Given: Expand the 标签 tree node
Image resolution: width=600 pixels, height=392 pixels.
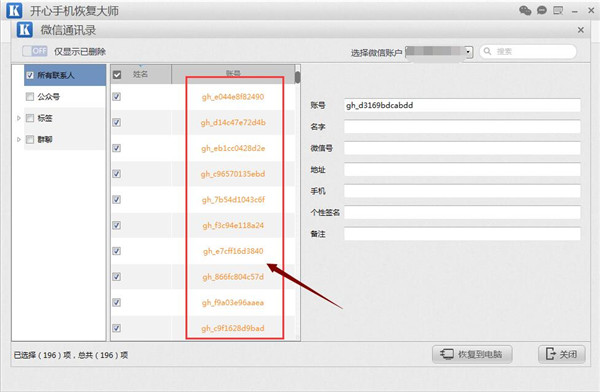Looking at the screenshot, I should coord(18,118).
